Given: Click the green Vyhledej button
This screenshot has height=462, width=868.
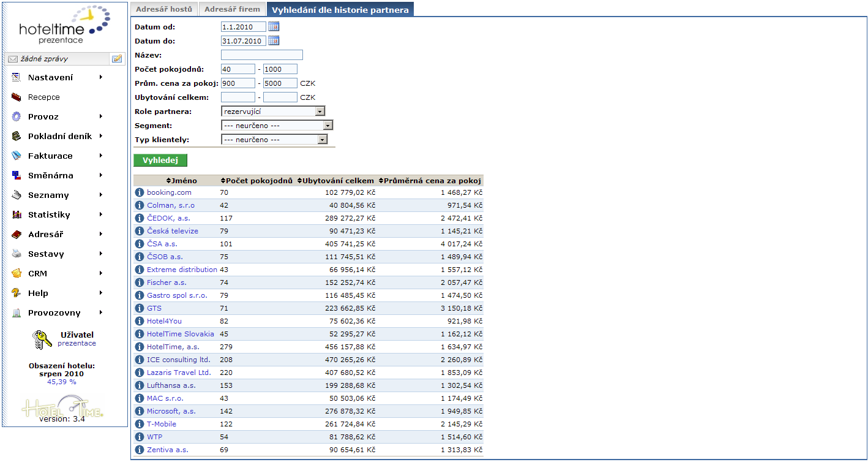Looking at the screenshot, I should 160,160.
